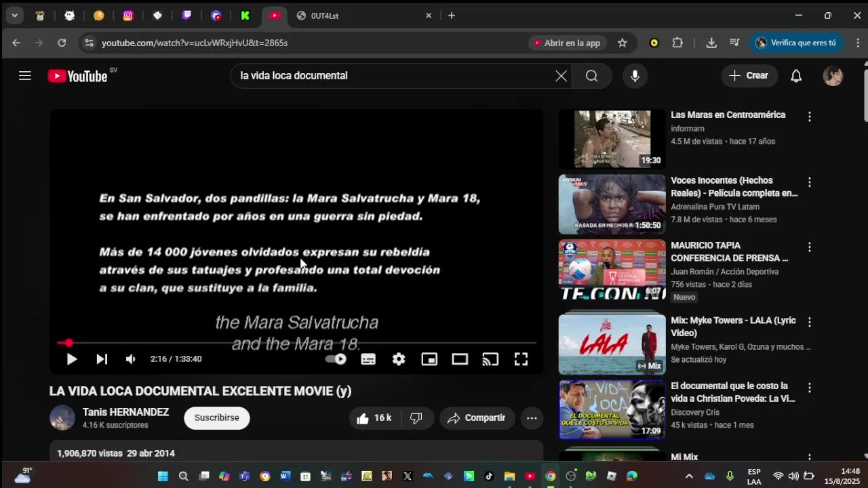
Task: Enable miniplayer mode
Action: click(429, 359)
